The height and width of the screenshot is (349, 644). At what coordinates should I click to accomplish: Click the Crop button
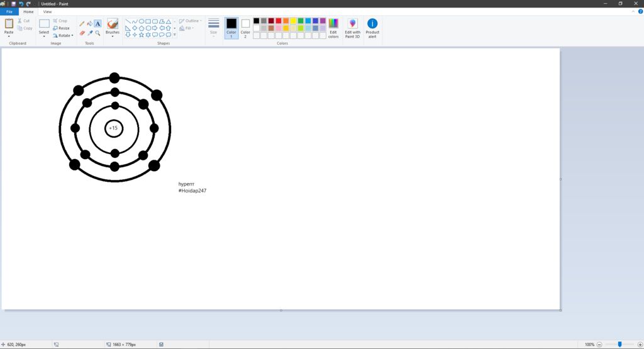[x=60, y=21]
